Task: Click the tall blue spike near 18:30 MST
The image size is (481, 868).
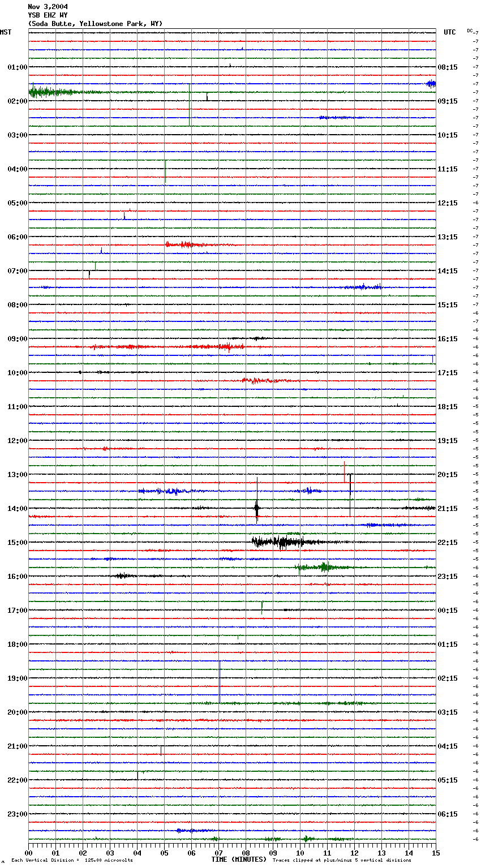Action: tap(220, 681)
